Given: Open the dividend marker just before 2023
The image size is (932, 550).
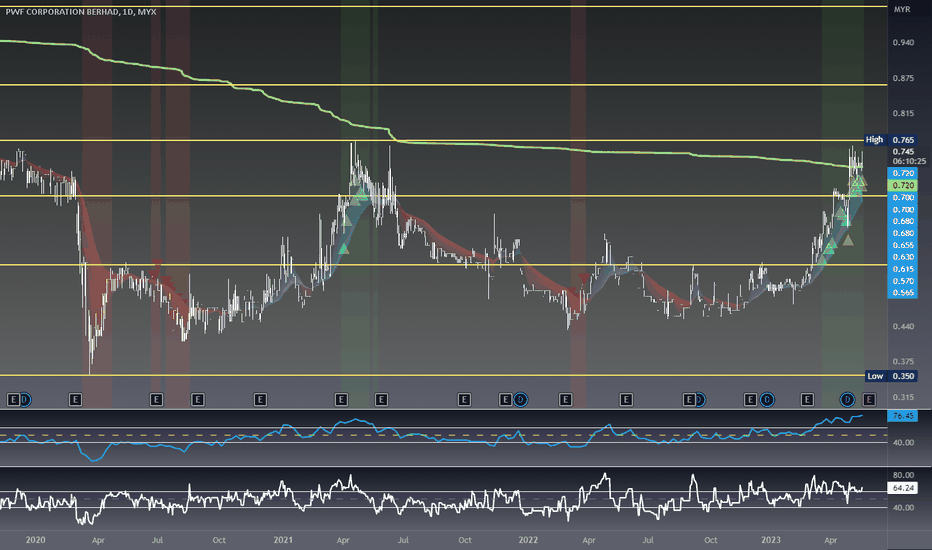Looking at the screenshot, I should (767, 400).
